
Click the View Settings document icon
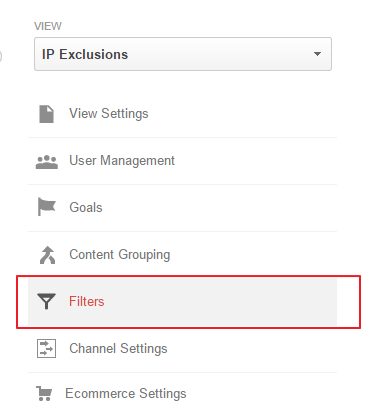[x=46, y=114]
